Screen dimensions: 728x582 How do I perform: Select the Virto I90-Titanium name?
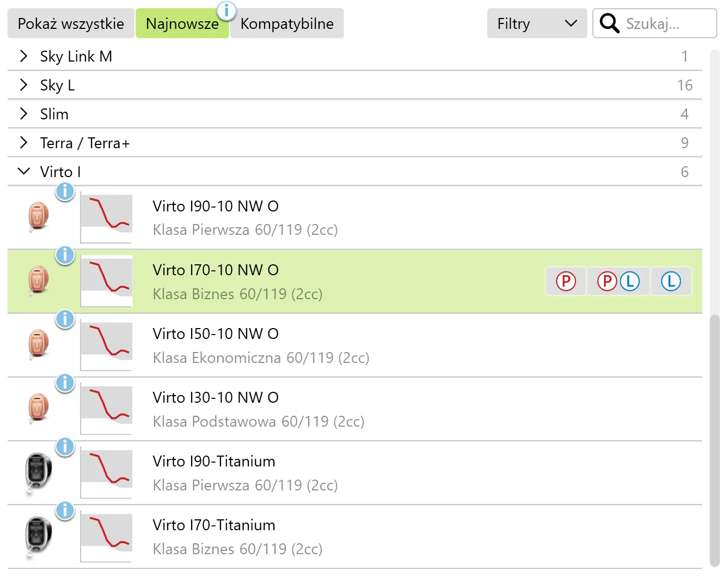click(214, 461)
